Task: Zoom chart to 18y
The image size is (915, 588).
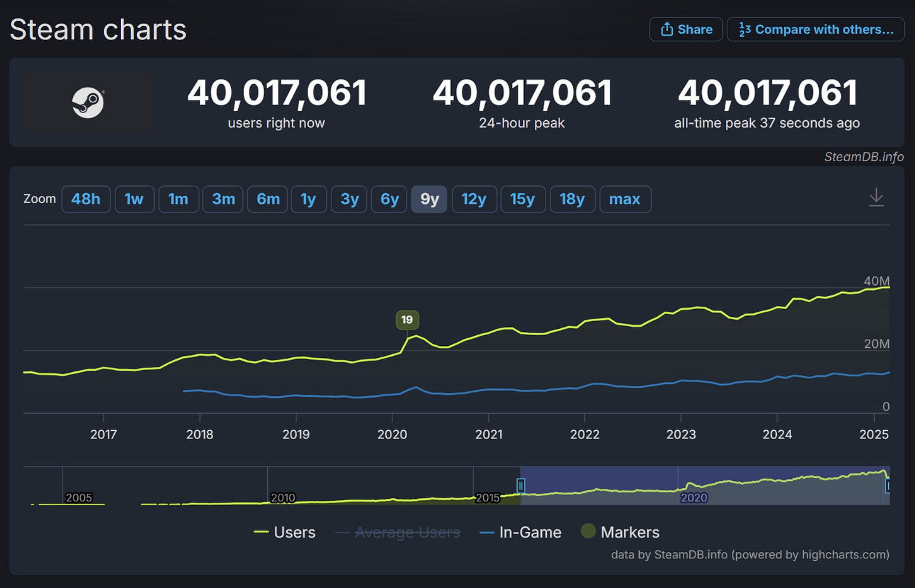Action: [572, 199]
